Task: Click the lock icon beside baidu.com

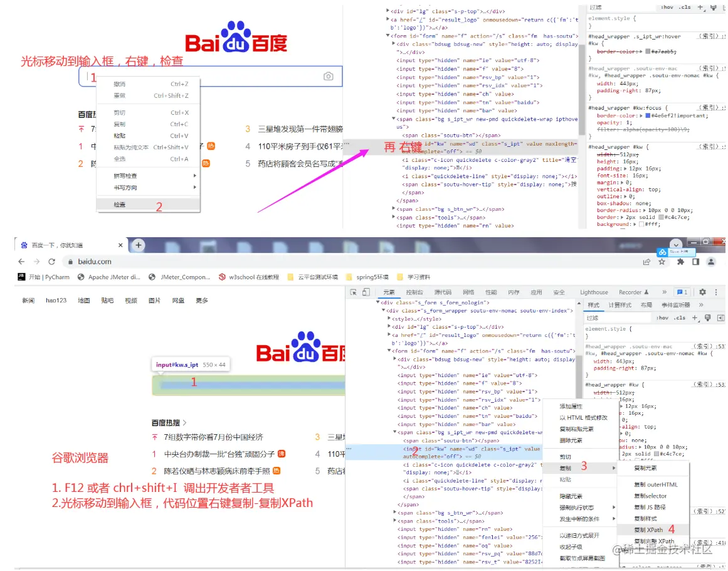Action: click(71, 262)
